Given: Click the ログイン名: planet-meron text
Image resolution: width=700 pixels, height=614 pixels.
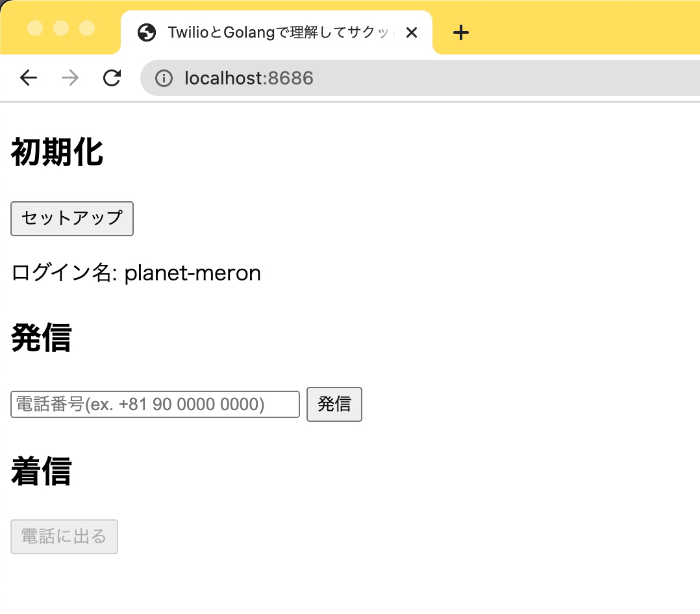Looking at the screenshot, I should tap(136, 273).
